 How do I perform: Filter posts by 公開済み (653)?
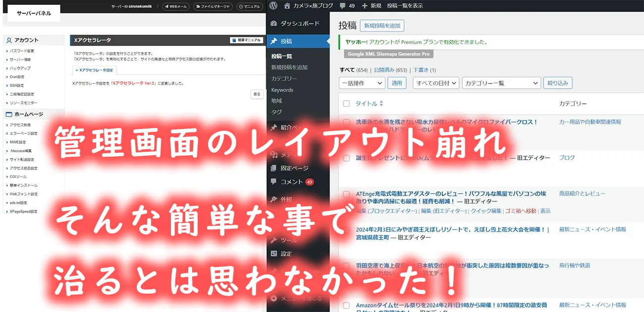390,70
